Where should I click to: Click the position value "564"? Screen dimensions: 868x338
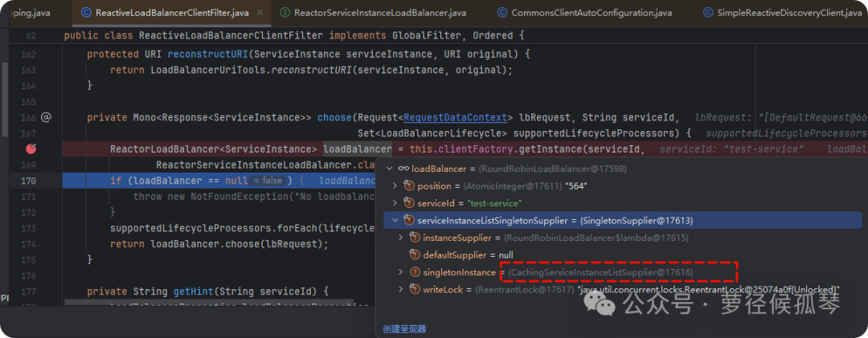575,186
